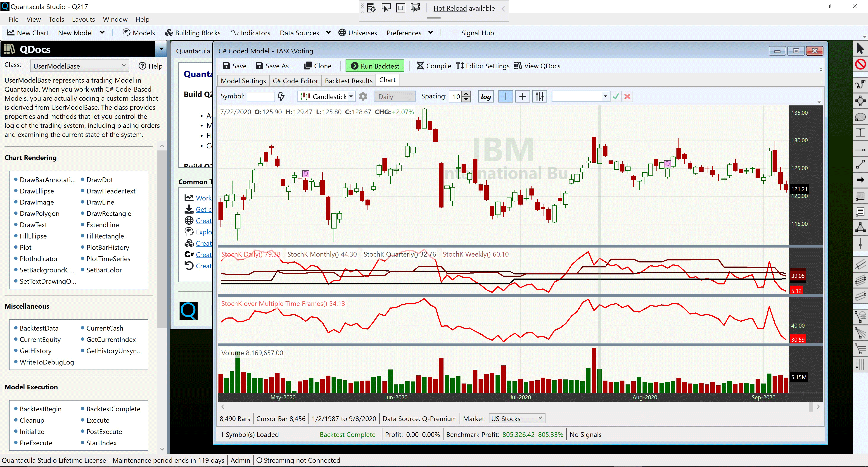
Task: Open BacktestBegin documentation link
Action: 40,409
